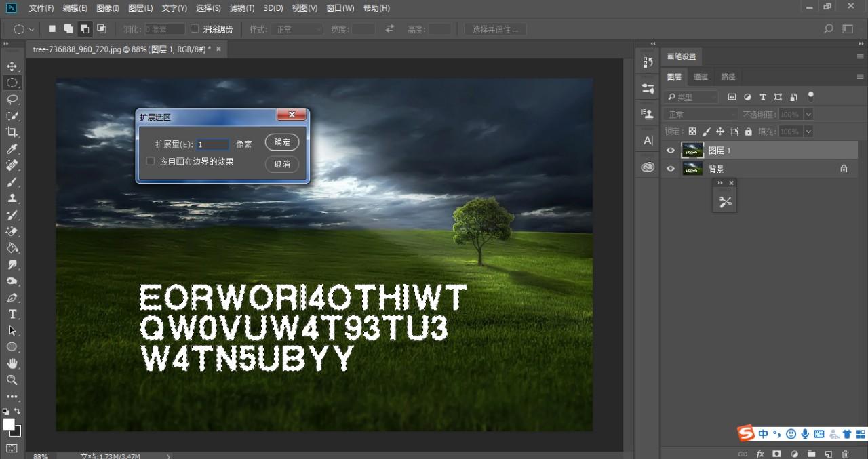Click the floating scissors tools icon
Screen dimensions: 868x459
[725, 201]
